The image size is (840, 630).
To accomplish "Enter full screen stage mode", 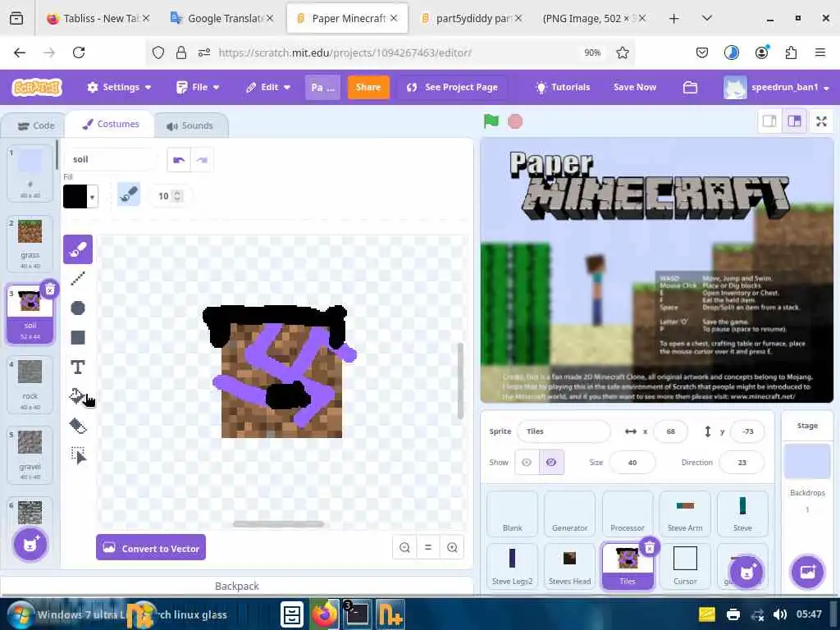I will pos(821,121).
